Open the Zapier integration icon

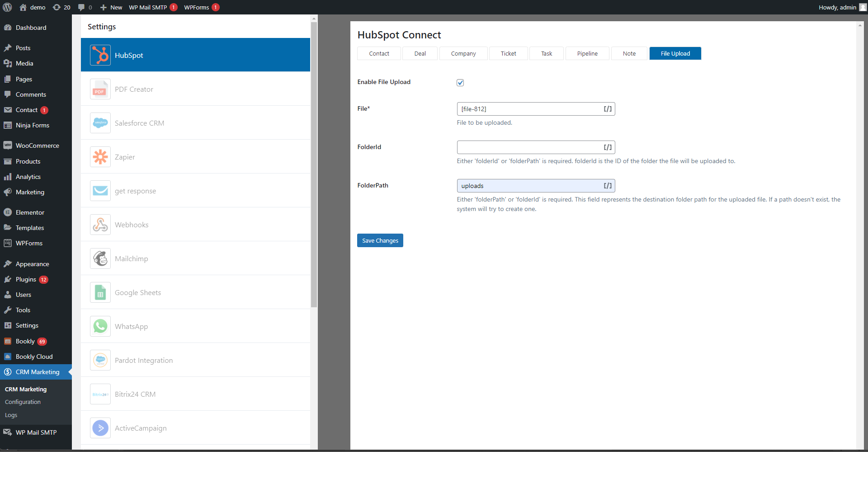(100, 157)
